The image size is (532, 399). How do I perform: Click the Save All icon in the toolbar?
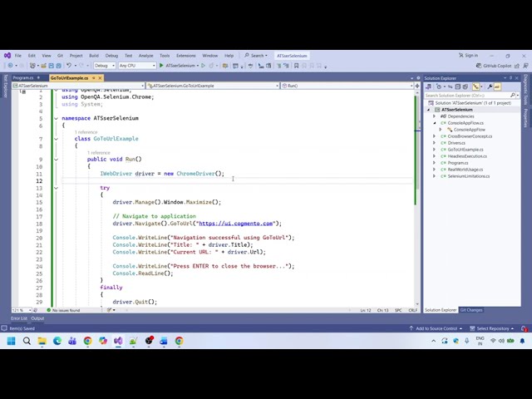pyautogui.click(x=59, y=66)
